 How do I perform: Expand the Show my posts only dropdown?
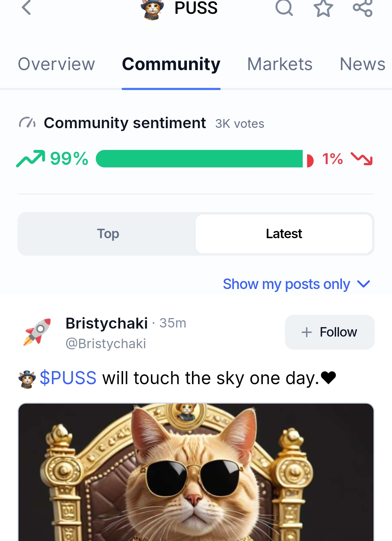pyautogui.click(x=286, y=284)
